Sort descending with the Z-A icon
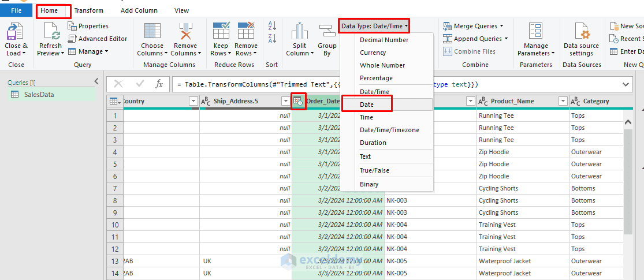644x280 pixels. (x=272, y=39)
